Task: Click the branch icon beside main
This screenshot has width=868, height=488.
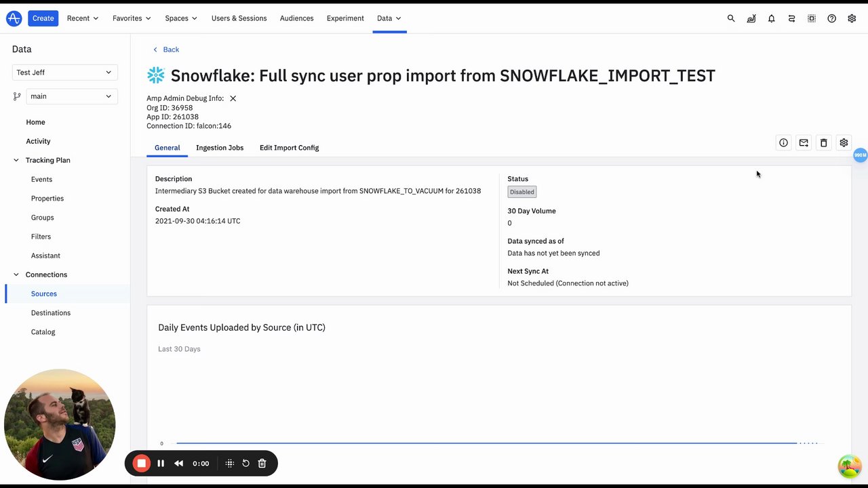Action: coord(17,96)
